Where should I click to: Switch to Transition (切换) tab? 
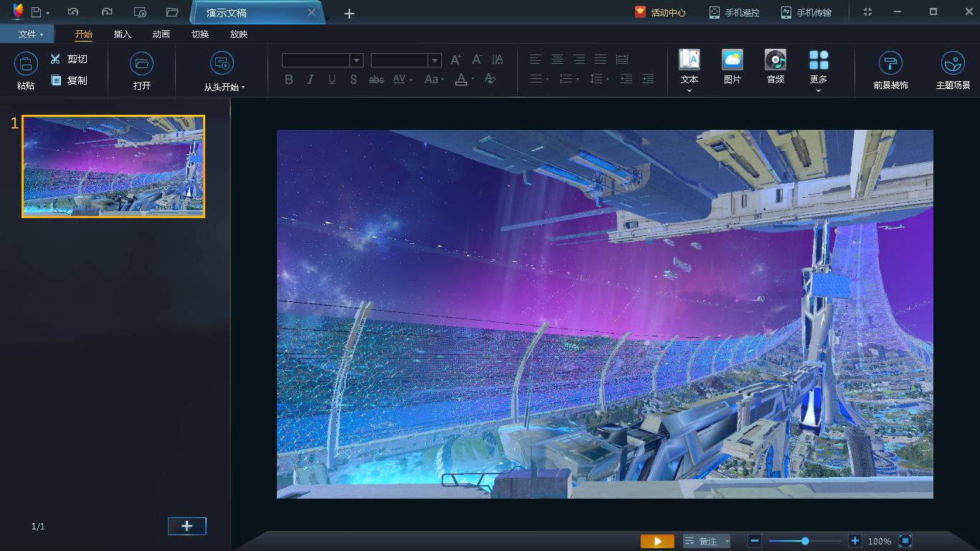pyautogui.click(x=200, y=34)
